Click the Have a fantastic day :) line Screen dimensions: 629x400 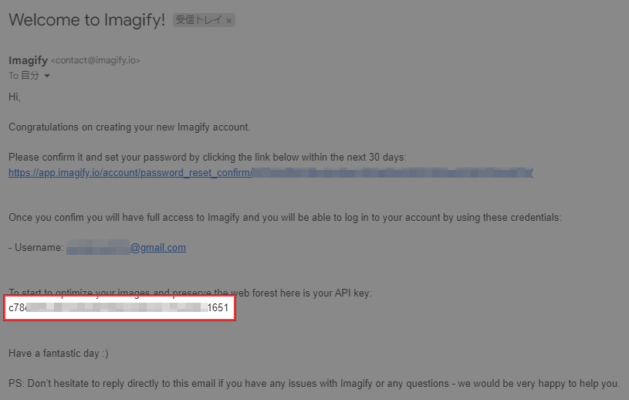point(59,353)
